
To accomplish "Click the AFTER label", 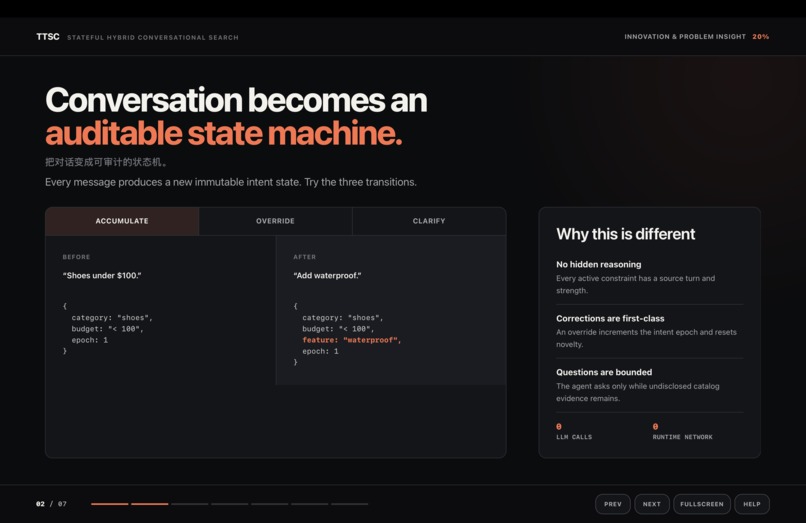I will pyautogui.click(x=305, y=257).
